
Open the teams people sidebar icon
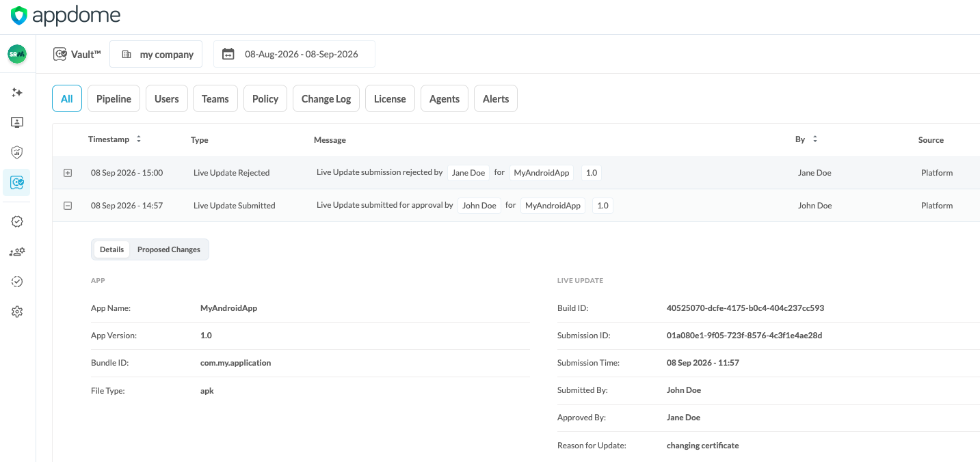pos(17,252)
